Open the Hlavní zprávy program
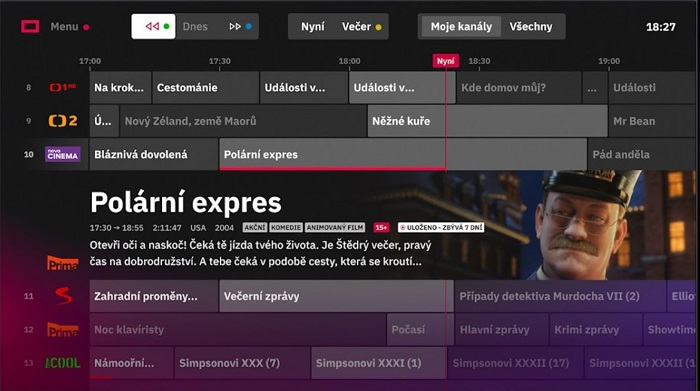The width and height of the screenshot is (700, 391). [x=502, y=330]
